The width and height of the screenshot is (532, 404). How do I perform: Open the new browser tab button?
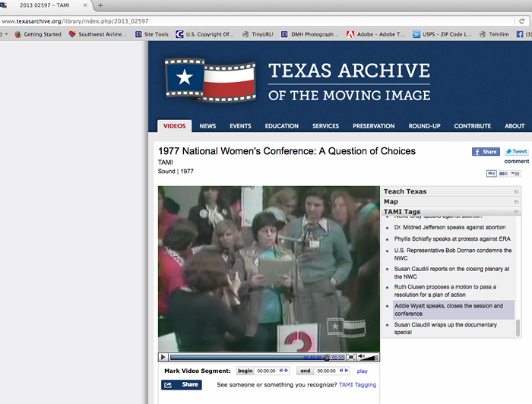(100, 5)
